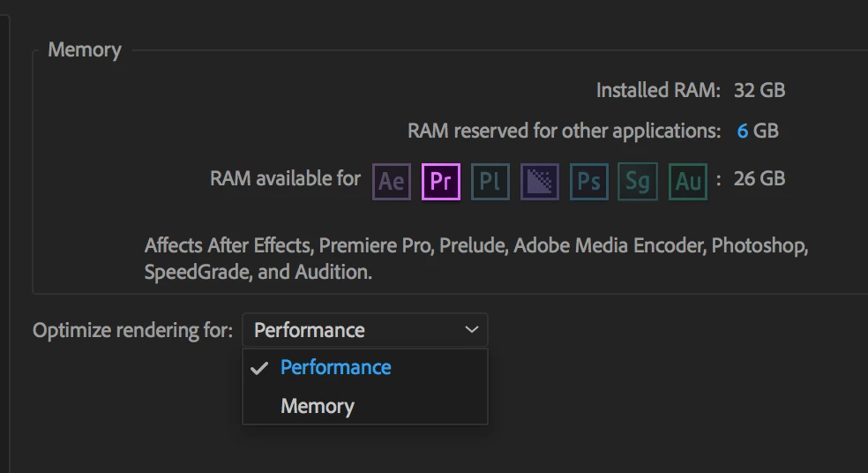Screen dimensions: 868x473
Task: Click the Installed RAM label
Action: (x=658, y=90)
